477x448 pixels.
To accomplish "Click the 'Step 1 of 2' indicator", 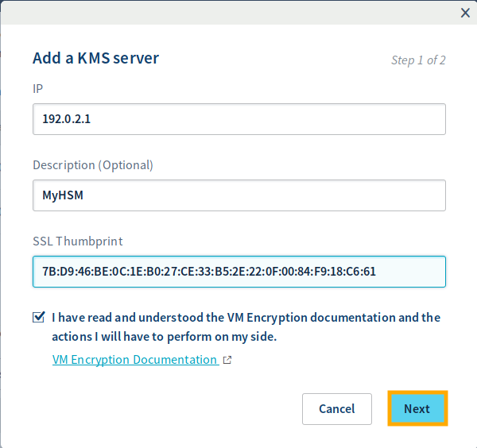I will (x=418, y=60).
